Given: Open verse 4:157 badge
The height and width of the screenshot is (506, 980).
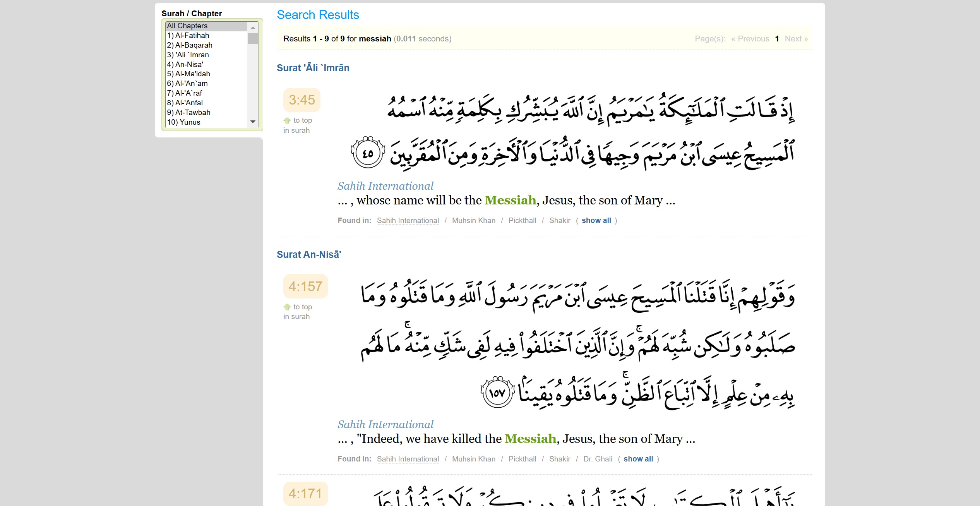Looking at the screenshot, I should pyautogui.click(x=305, y=286).
